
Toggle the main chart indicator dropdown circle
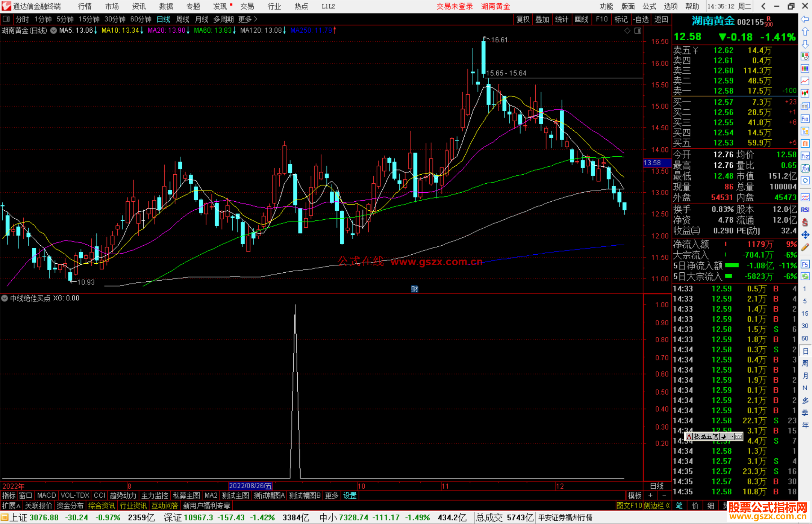(54, 30)
